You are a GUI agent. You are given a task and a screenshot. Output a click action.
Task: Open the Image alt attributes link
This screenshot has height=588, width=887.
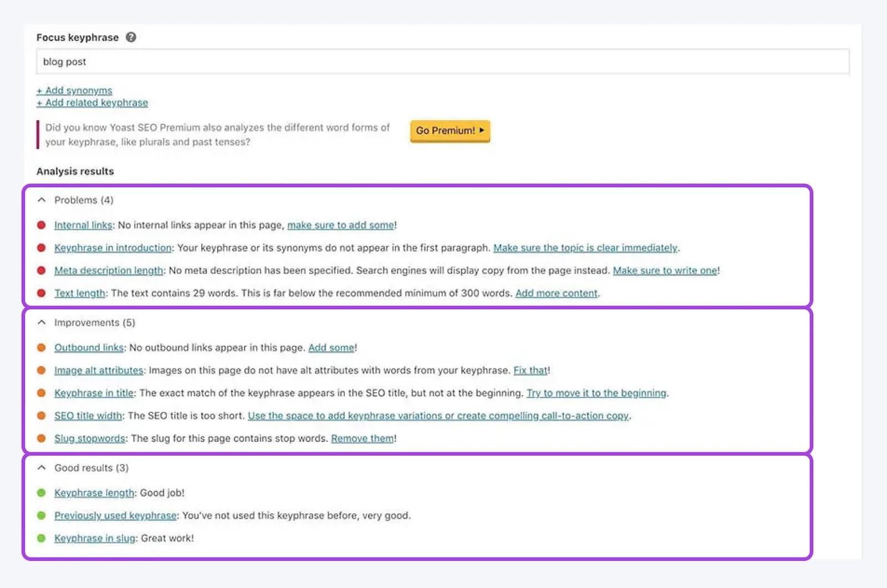click(99, 370)
